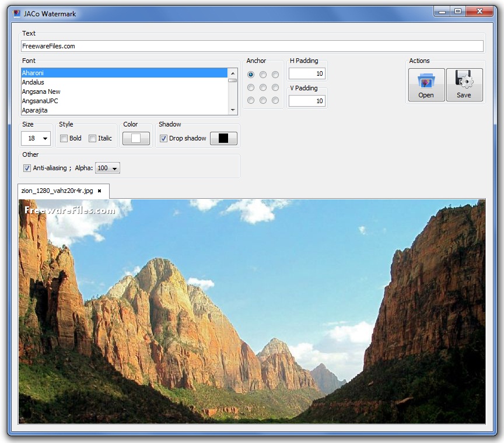Image resolution: width=504 pixels, height=443 pixels.
Task: Enable Italic text style
Action: click(x=91, y=138)
